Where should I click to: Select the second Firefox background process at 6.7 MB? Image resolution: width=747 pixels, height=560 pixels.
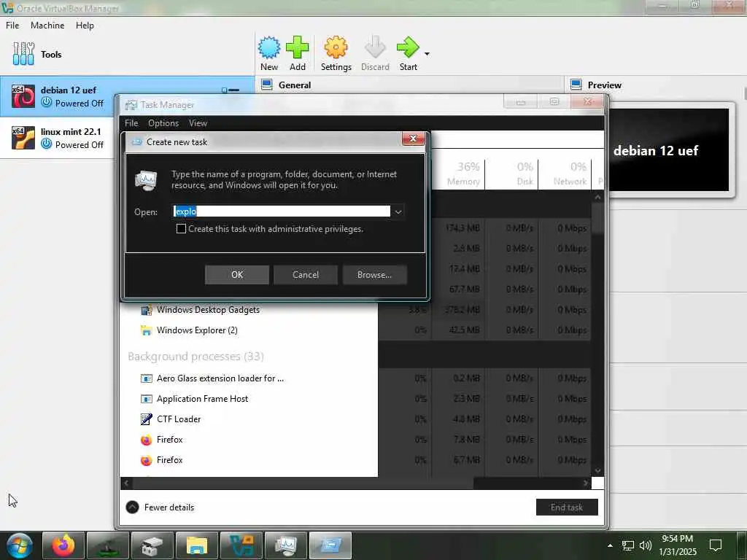(x=355, y=460)
